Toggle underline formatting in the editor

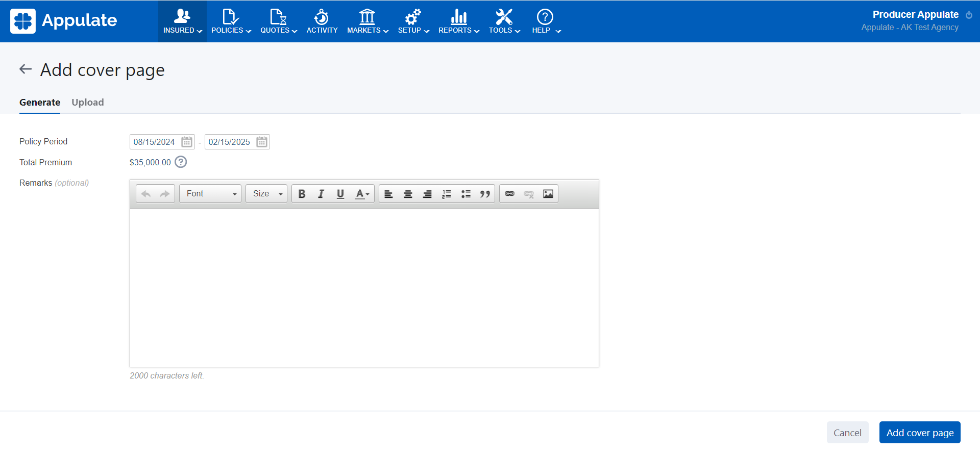340,194
